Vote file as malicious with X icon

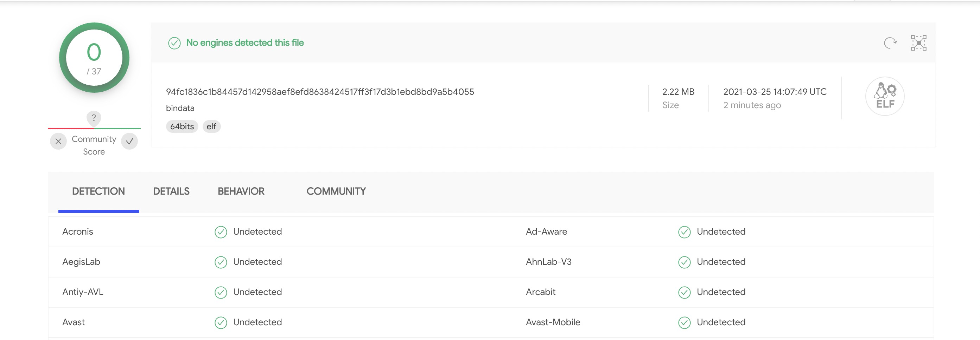pyautogui.click(x=58, y=141)
